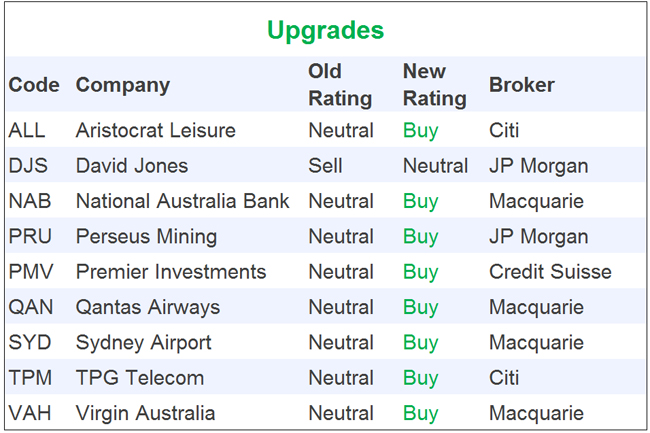This screenshot has width=650, height=433.
Task: Select the David Jones company name
Action: coord(131,166)
